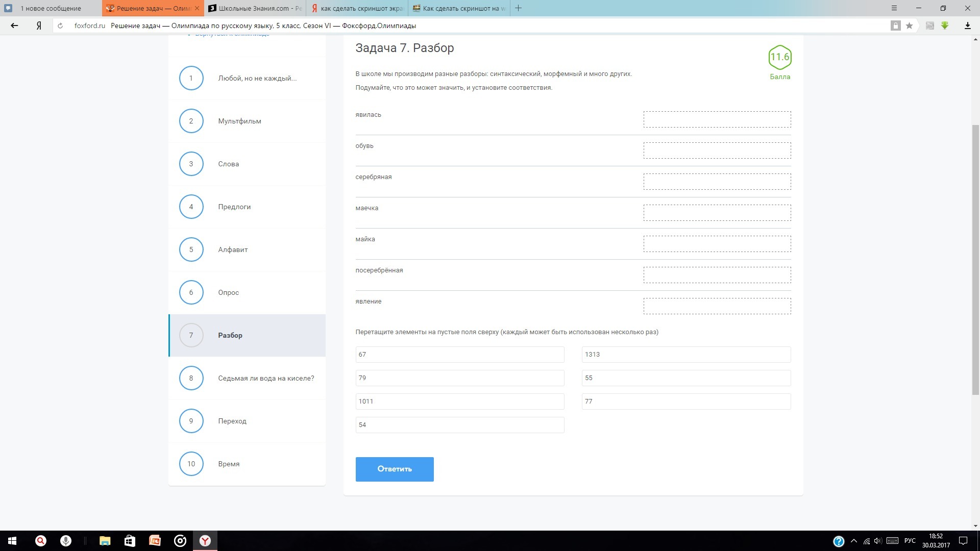Open a new tab with the plus icon
This screenshot has width=980, height=551.
[x=518, y=8]
